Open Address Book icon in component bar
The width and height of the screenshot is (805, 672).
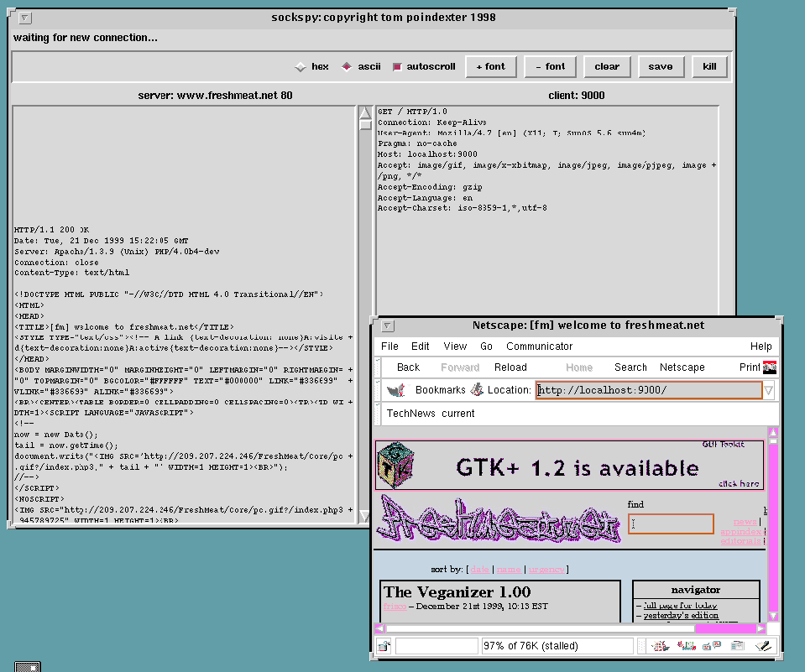point(738,646)
